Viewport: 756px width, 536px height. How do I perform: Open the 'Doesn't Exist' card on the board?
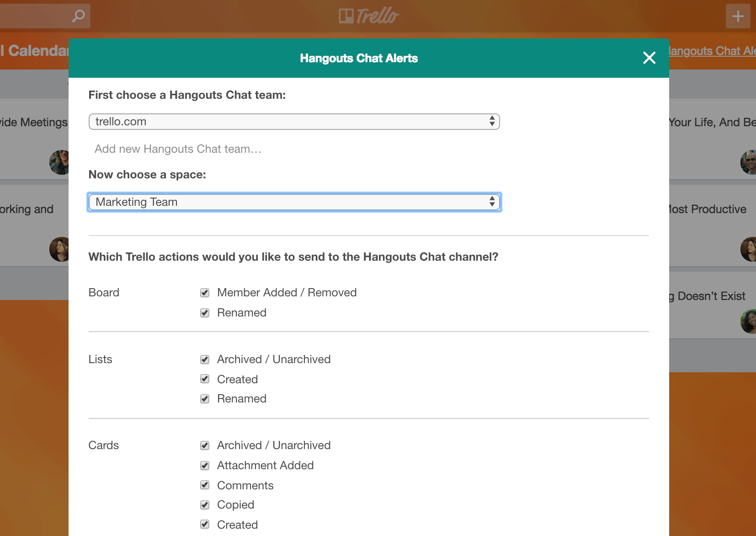[x=713, y=306]
